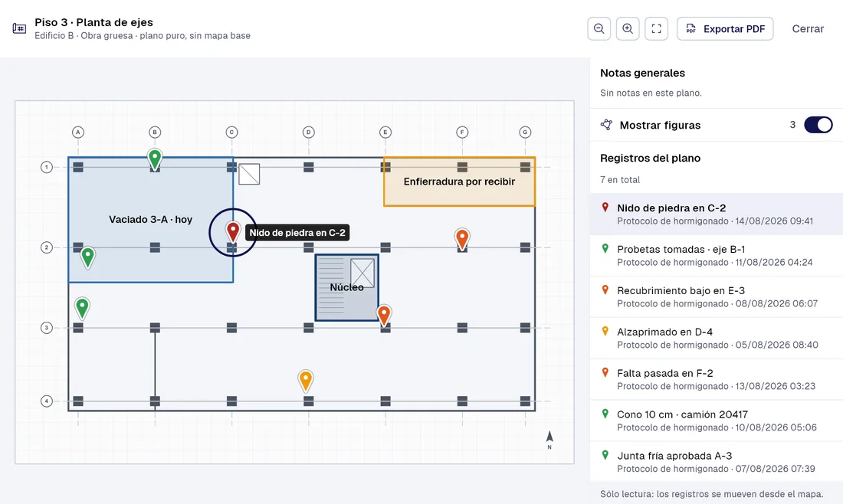The width and height of the screenshot is (843, 504).
Task: Click the '7 en total' record count
Action: pos(620,179)
